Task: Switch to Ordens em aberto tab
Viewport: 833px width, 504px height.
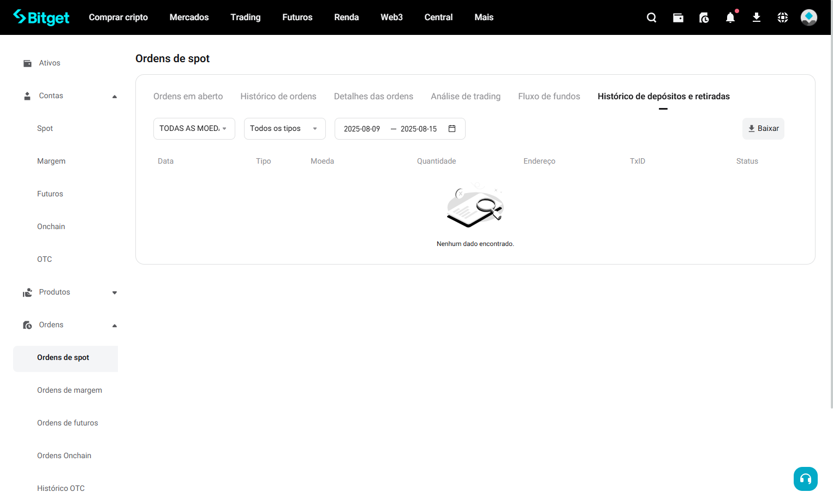Action: point(188,97)
